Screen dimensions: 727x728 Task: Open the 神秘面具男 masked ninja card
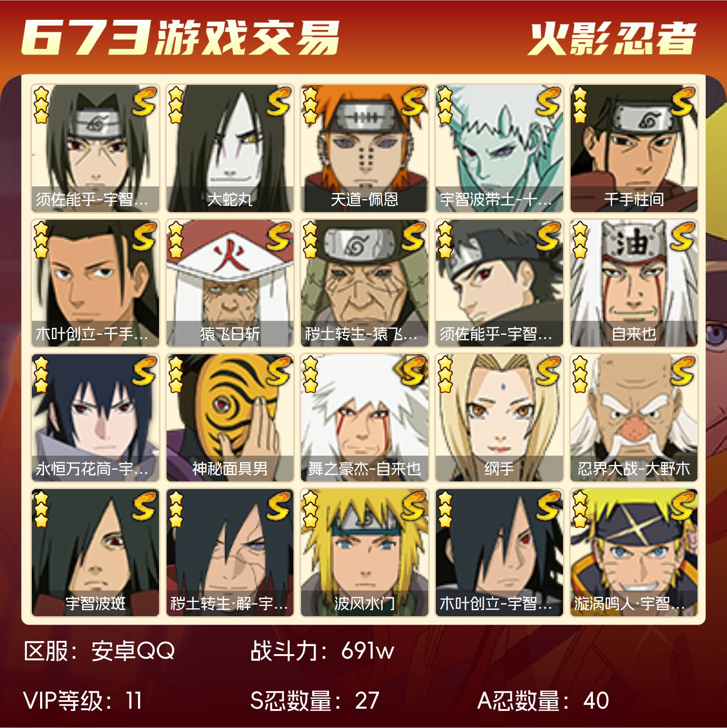[x=230, y=418]
